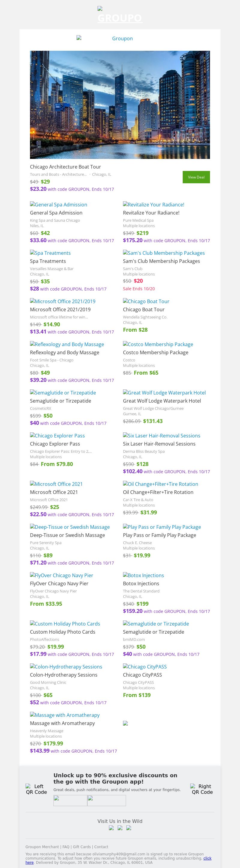Viewport: 240px width, 868px height.
Task: Select the Chicago Architecture Boat Tour title
Action: (65, 167)
